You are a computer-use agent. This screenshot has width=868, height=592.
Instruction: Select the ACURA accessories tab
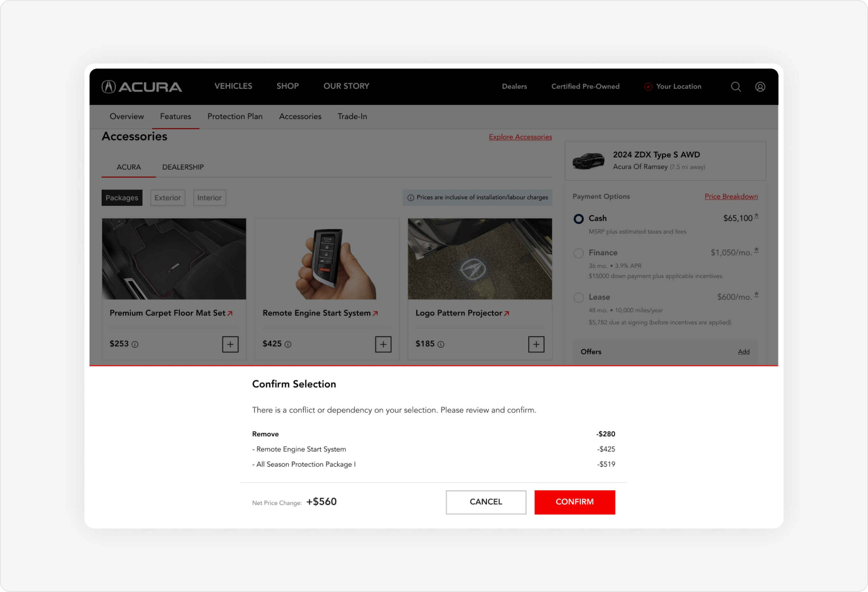[x=129, y=167]
